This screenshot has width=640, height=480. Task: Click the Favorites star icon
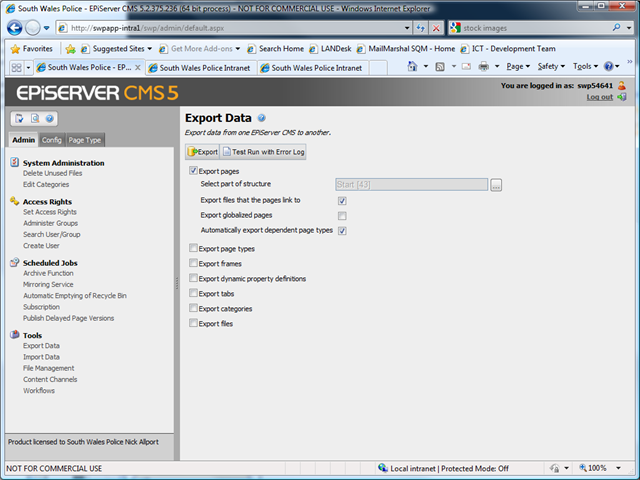(16, 48)
